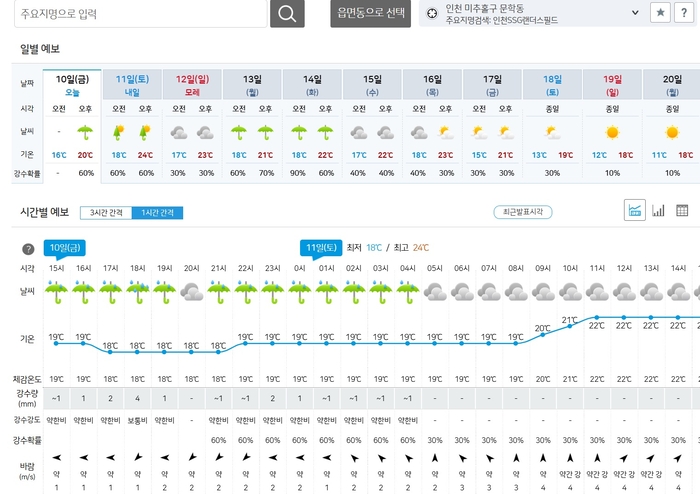The width and height of the screenshot is (700, 494).
Task: Select 11일(토) 내일 column in daily forecast
Action: coord(131,83)
